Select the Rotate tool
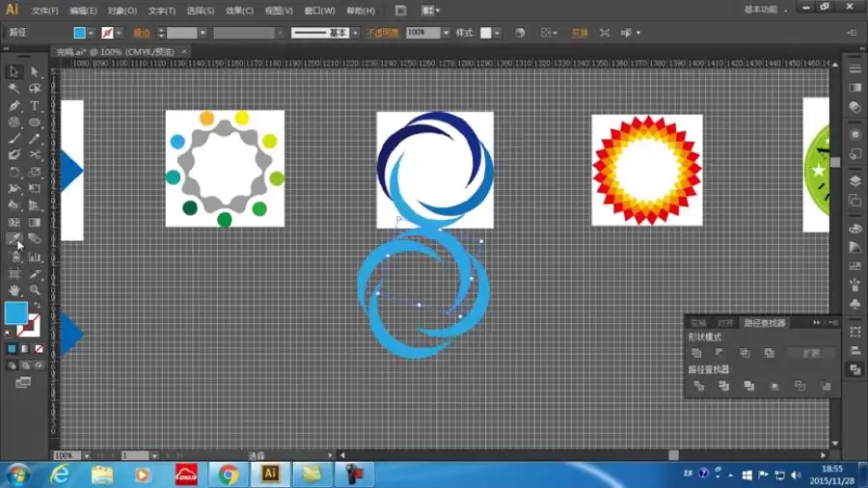 pyautogui.click(x=14, y=172)
